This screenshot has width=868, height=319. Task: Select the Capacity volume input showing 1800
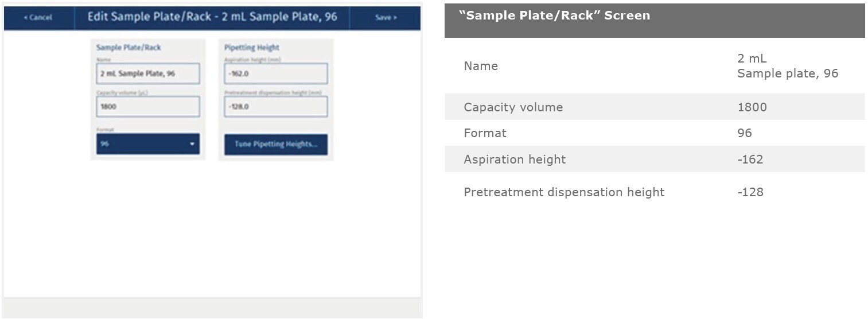point(148,107)
